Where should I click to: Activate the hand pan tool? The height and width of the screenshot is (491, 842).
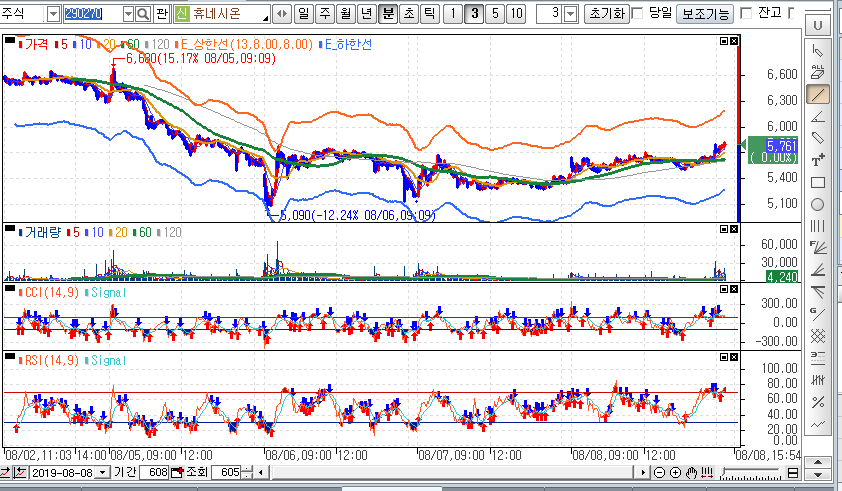(692, 473)
